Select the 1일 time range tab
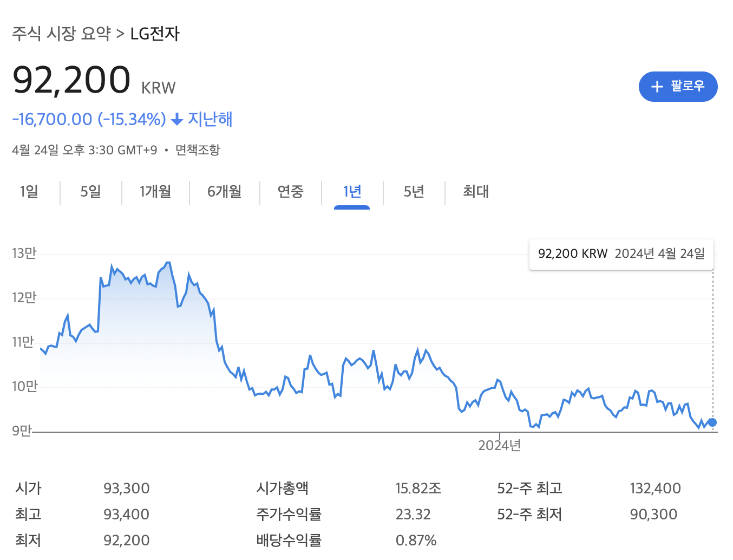 pos(29,191)
